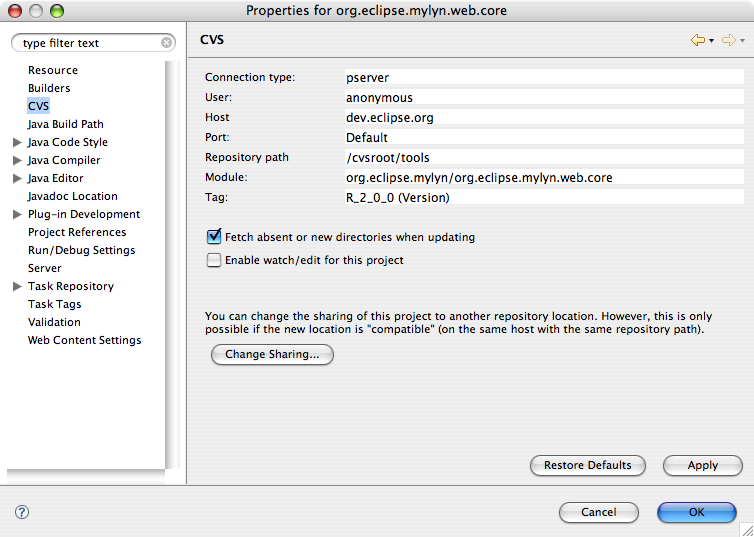Click the anonymous user value

[x=544, y=98]
